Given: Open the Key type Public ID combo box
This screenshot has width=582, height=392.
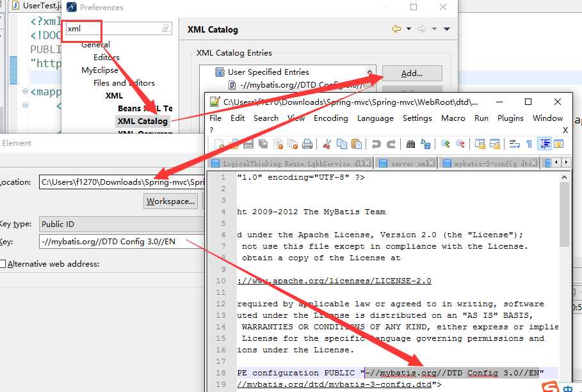Looking at the screenshot, I should click(x=122, y=224).
